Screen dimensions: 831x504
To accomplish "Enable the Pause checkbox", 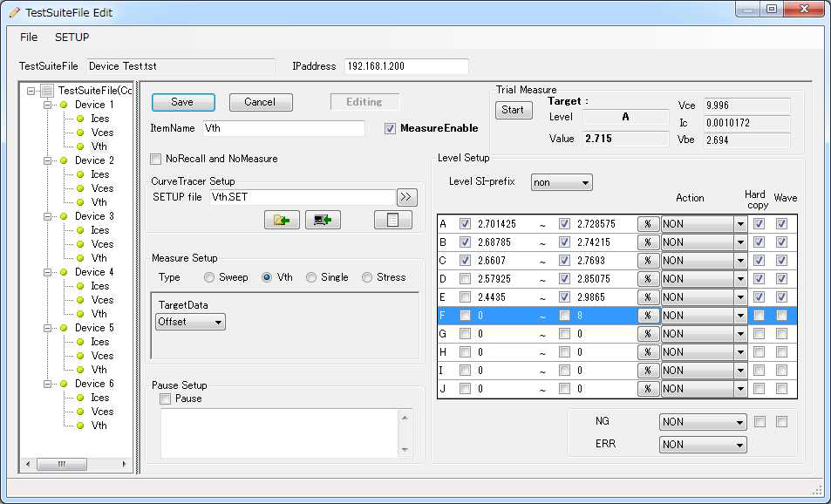I will click(166, 398).
